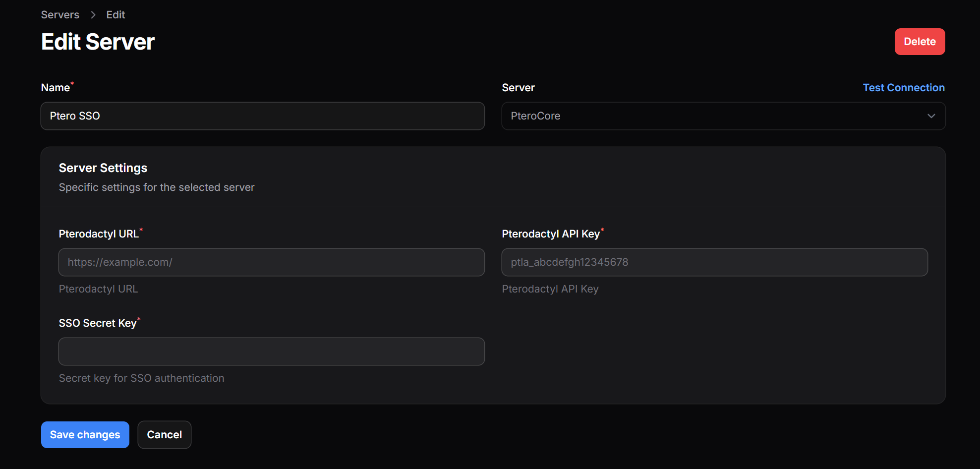980x469 pixels.
Task: Click the Server dropdown chevron arrow
Action: (x=931, y=116)
